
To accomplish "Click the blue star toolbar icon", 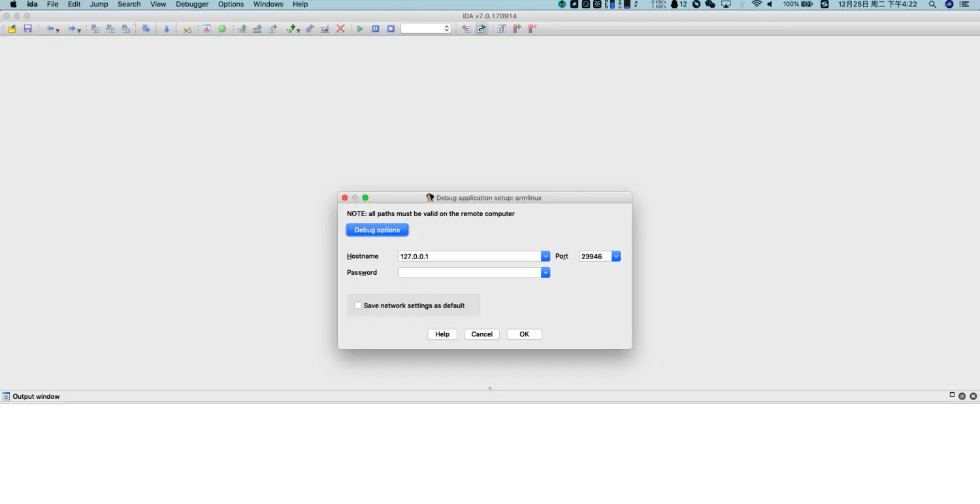I will point(310,29).
